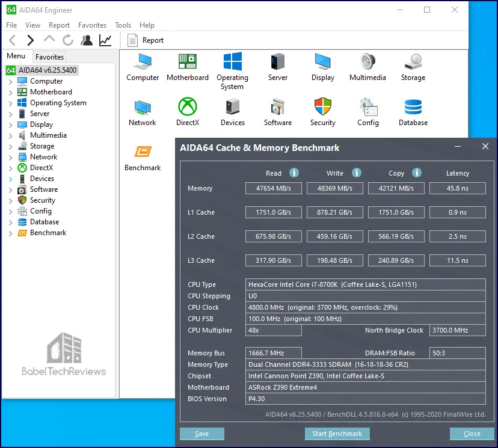Go forward with the right arrow toolbar icon
498x448 pixels.
31,40
